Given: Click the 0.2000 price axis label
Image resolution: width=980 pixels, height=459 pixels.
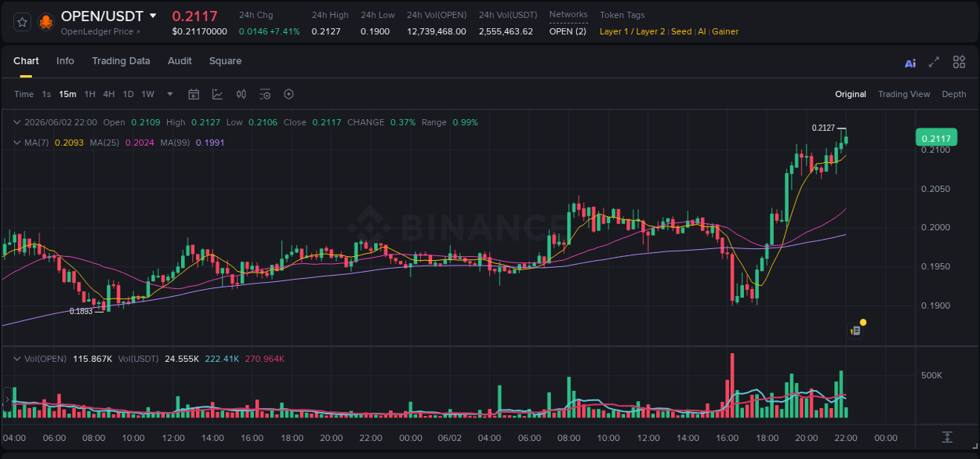Looking at the screenshot, I should (935, 227).
